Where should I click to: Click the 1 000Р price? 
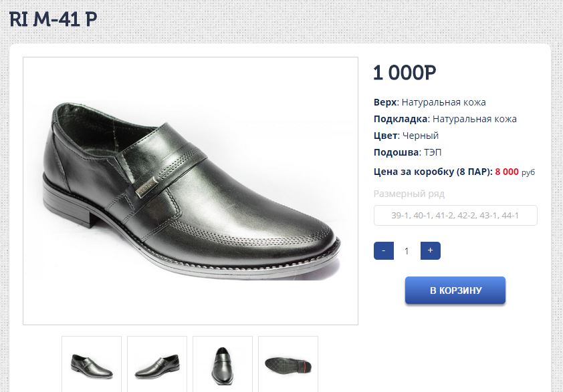(x=405, y=73)
